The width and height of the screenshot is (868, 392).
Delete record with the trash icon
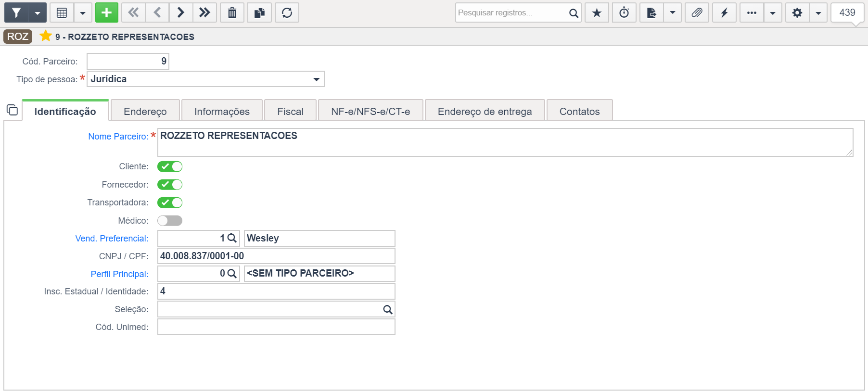232,13
